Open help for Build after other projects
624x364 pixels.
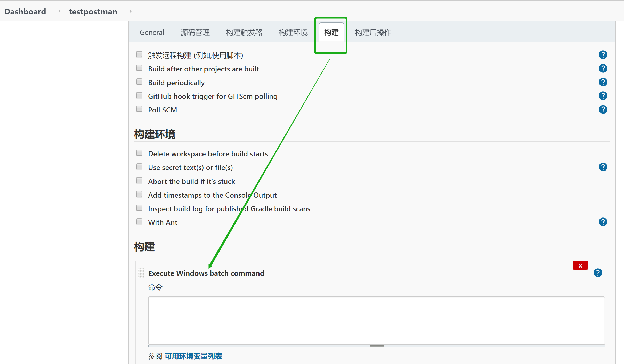[603, 69]
